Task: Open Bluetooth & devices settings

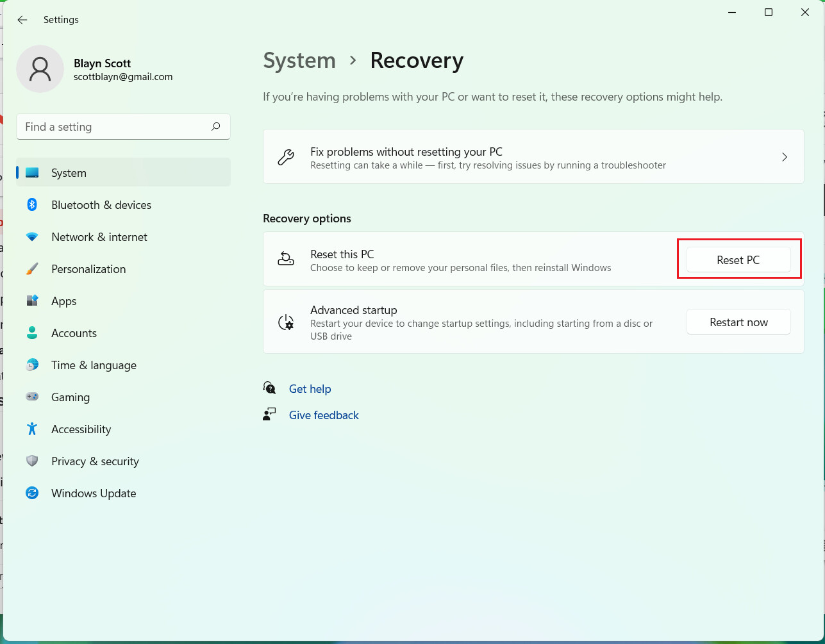Action: pos(123,204)
